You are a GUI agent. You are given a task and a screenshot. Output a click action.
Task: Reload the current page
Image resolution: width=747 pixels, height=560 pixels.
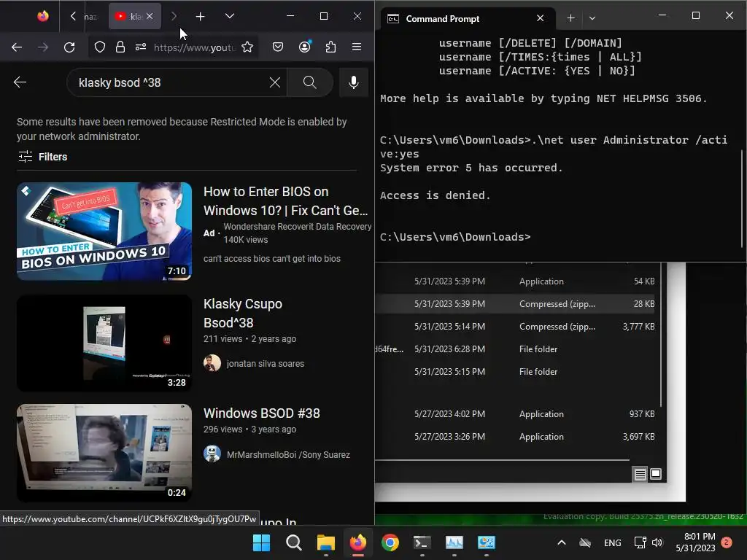[69, 47]
